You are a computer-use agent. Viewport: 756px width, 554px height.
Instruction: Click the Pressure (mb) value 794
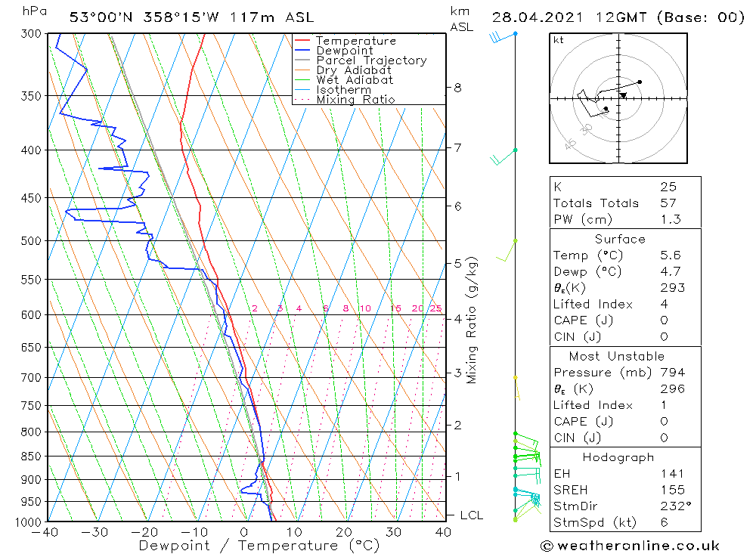(x=673, y=373)
